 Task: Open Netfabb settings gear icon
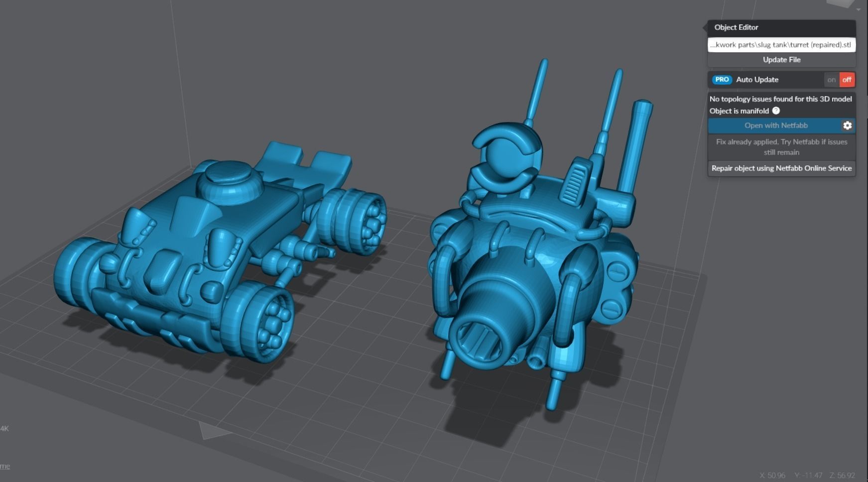click(848, 125)
